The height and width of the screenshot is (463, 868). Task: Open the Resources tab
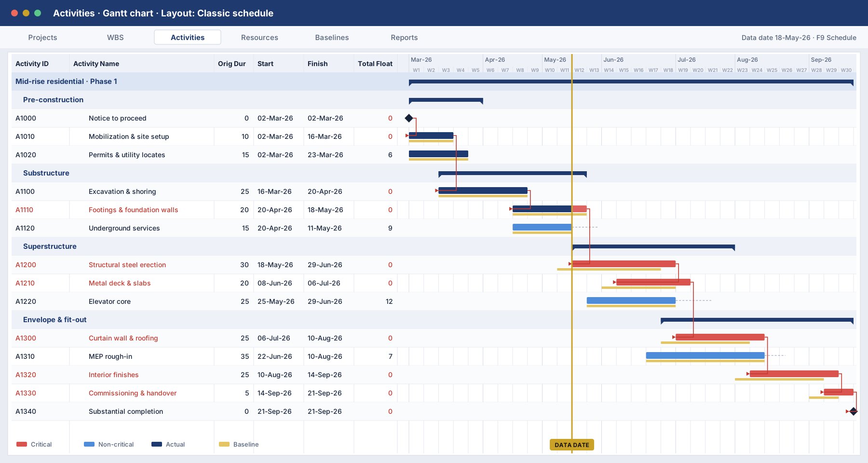(259, 38)
